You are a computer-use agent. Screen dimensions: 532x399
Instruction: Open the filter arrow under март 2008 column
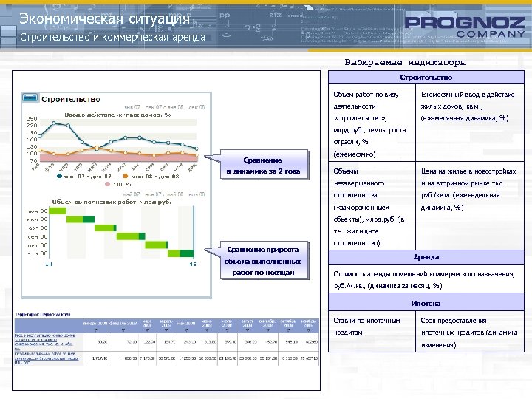pos(146,330)
